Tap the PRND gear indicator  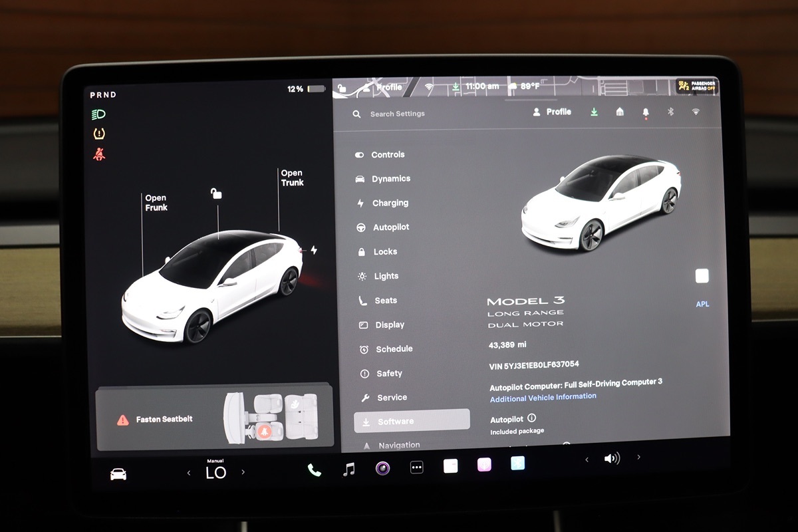[103, 95]
